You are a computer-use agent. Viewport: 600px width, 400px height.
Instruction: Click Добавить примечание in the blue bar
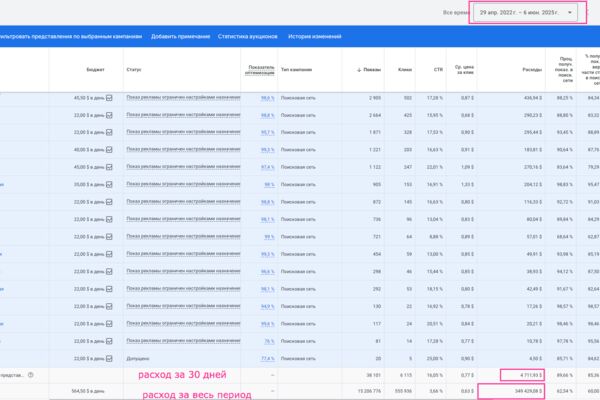180,36
